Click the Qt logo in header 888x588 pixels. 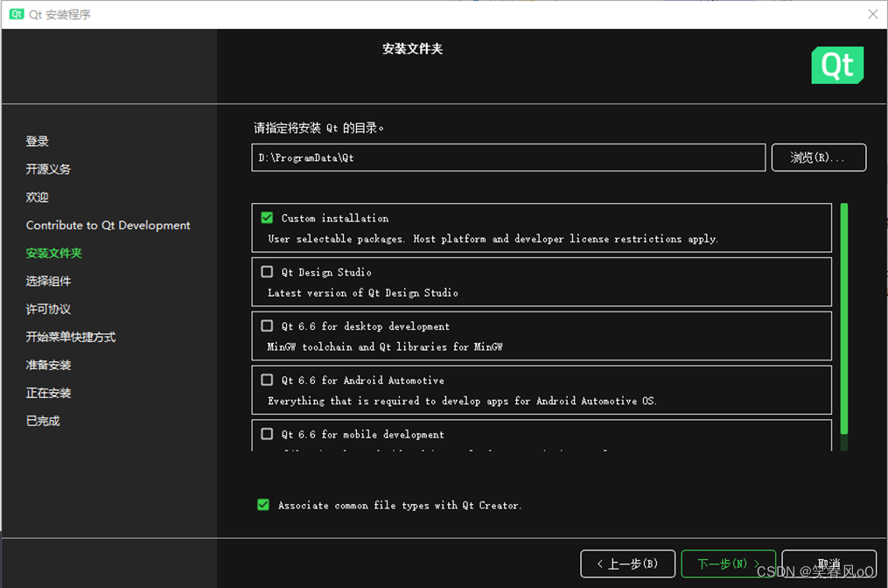point(837,65)
